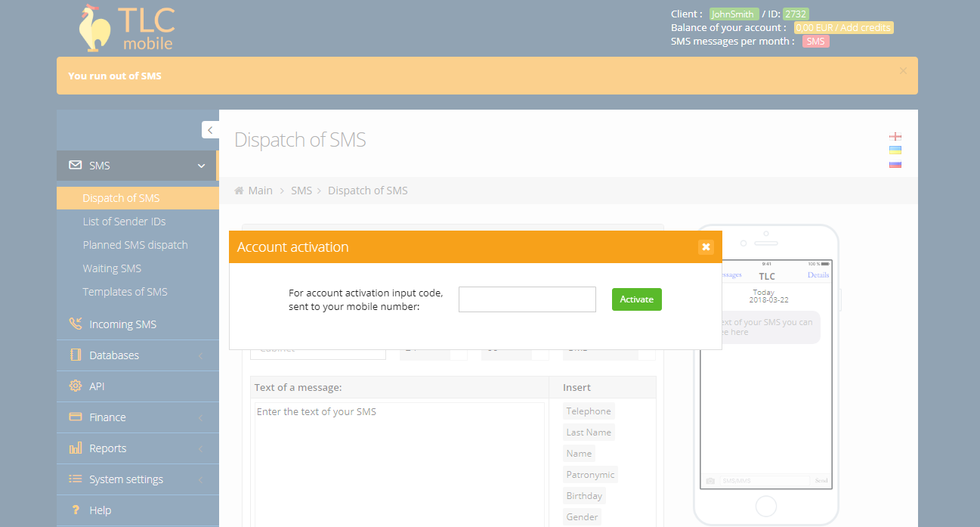Image resolution: width=980 pixels, height=527 pixels.
Task: Click Send in the phone preview
Action: 821,481
